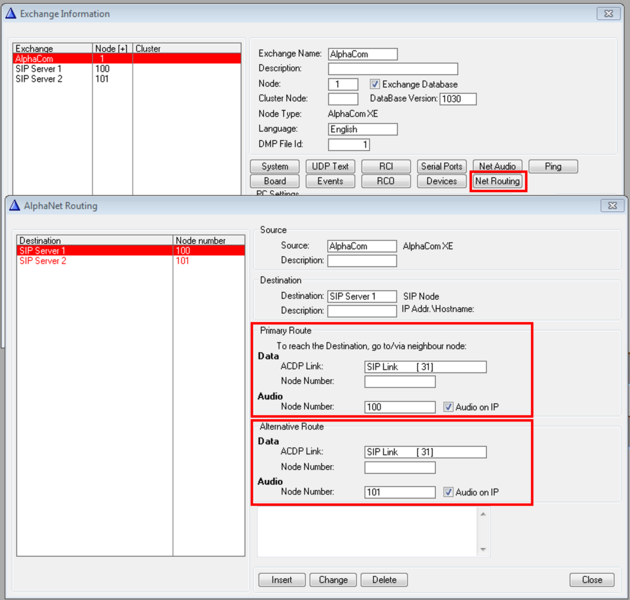This screenshot has width=630, height=600.
Task: Open the Events button
Action: coord(330,181)
